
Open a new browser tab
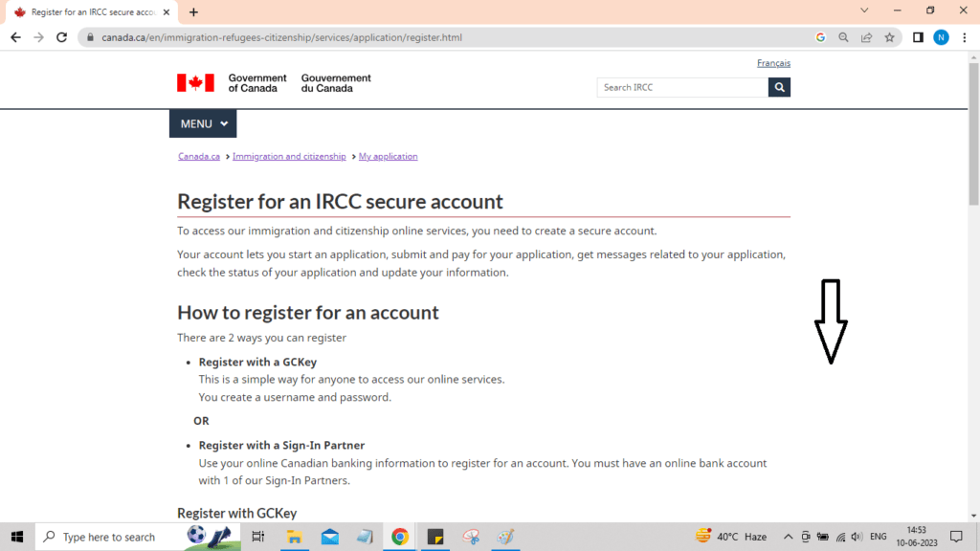[x=193, y=12]
